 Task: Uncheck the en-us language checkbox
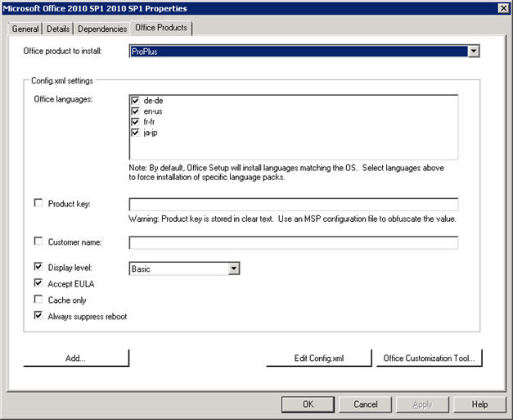click(x=135, y=111)
